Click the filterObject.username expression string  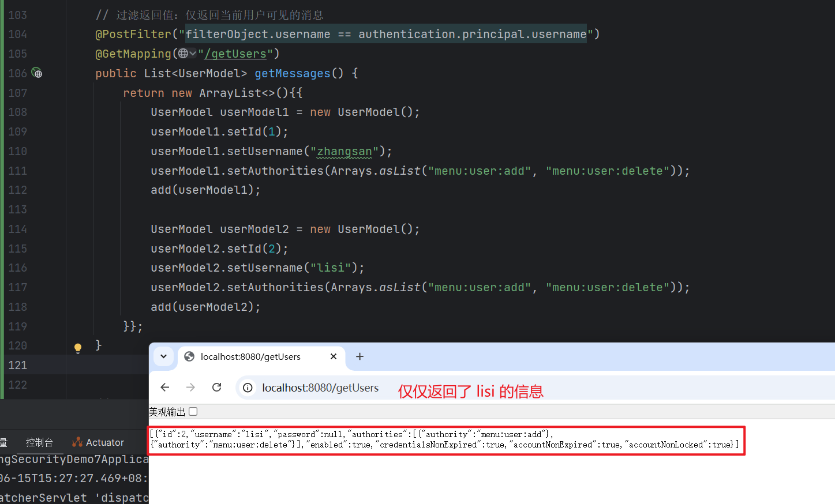385,34
